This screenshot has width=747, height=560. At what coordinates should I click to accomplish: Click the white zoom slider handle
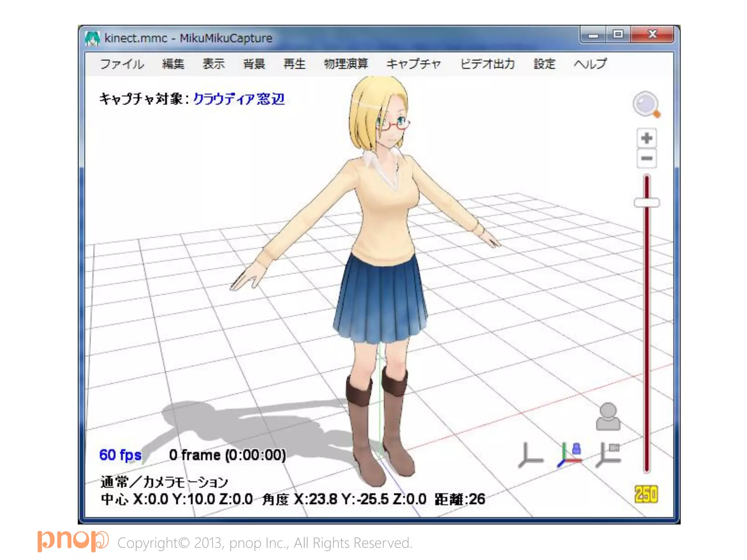647,202
